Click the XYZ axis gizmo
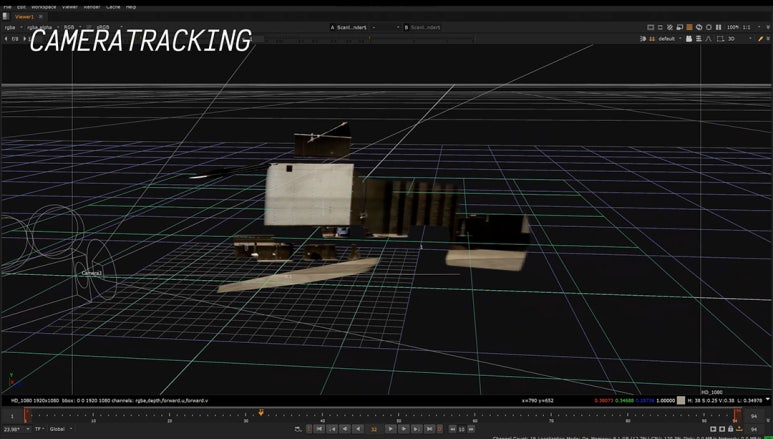The height and width of the screenshot is (439, 773). coord(13,380)
